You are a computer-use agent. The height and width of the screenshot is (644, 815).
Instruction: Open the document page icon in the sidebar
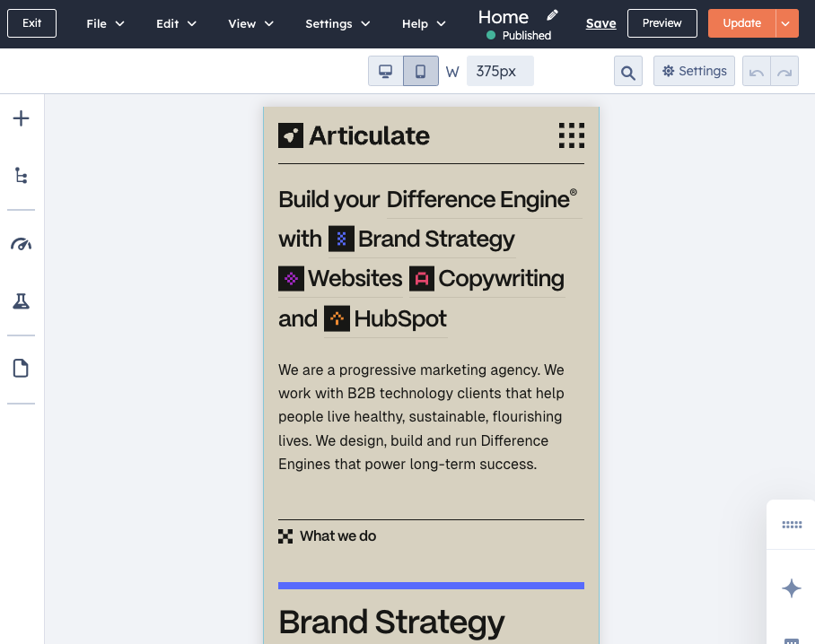21,368
